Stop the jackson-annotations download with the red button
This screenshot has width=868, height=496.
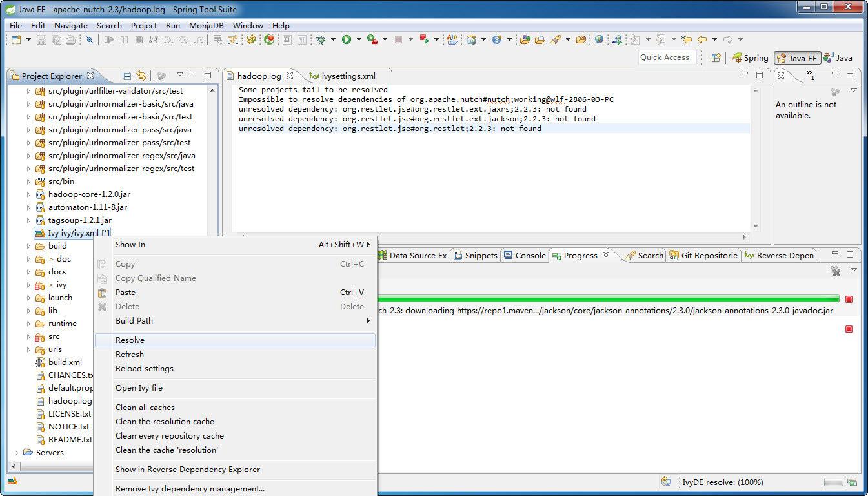(849, 299)
